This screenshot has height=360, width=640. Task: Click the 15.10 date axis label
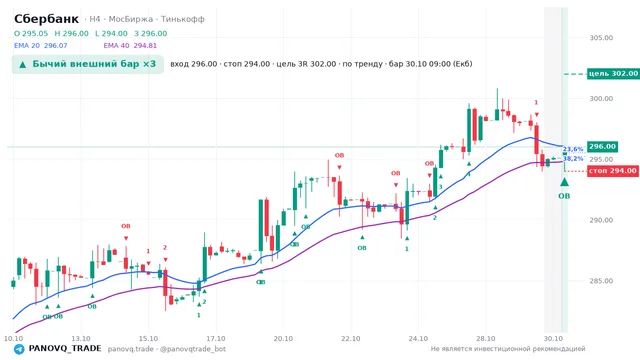pos(148,338)
